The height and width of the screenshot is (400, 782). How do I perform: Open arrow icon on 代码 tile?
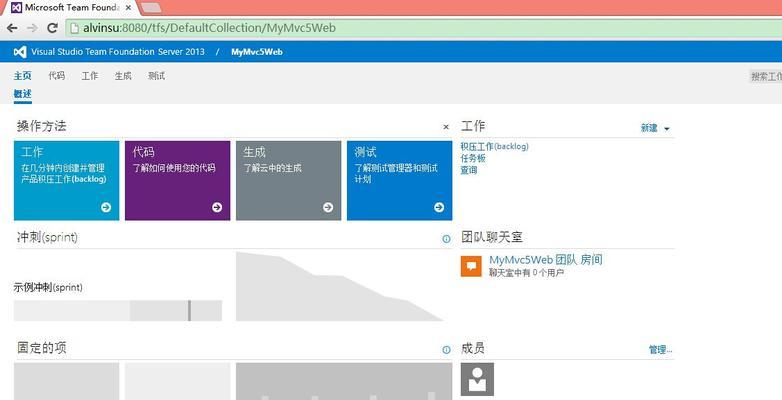pyautogui.click(x=217, y=207)
